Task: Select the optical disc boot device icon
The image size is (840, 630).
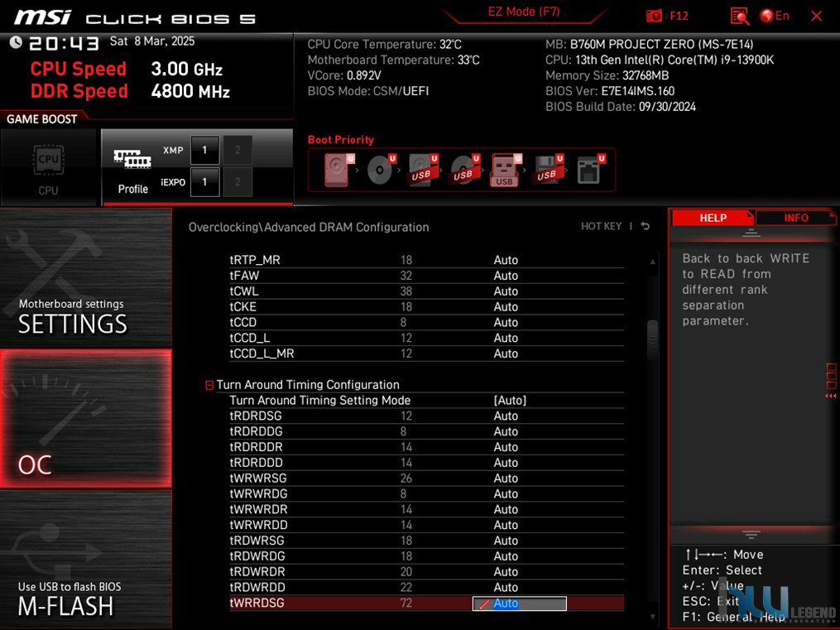Action: 381,170
